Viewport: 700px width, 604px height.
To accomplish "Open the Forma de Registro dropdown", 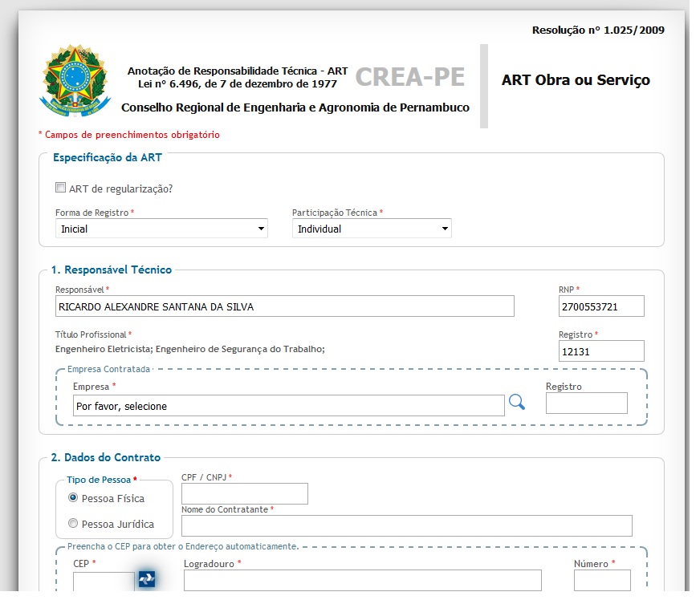I will pyautogui.click(x=161, y=229).
